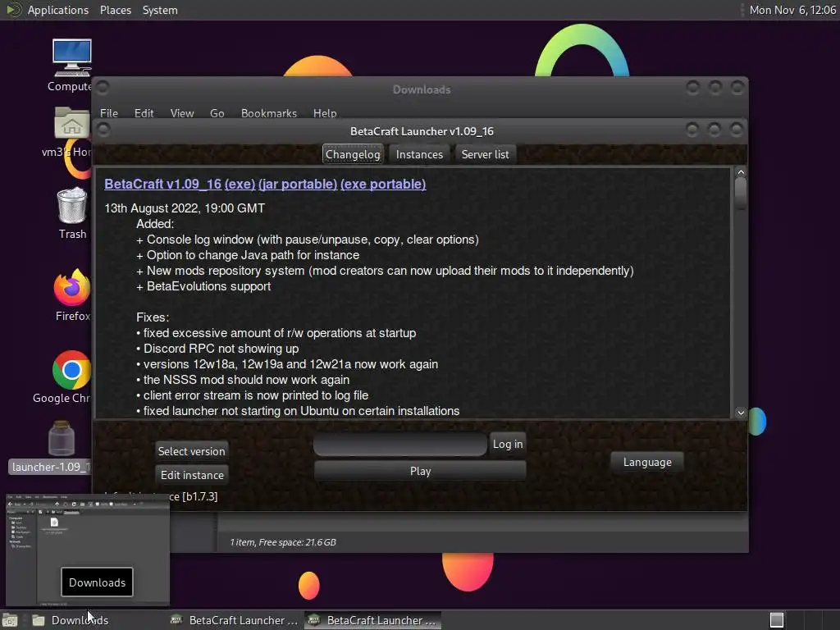
Task: Click the Downloads window menu button at left
Action: click(x=103, y=87)
